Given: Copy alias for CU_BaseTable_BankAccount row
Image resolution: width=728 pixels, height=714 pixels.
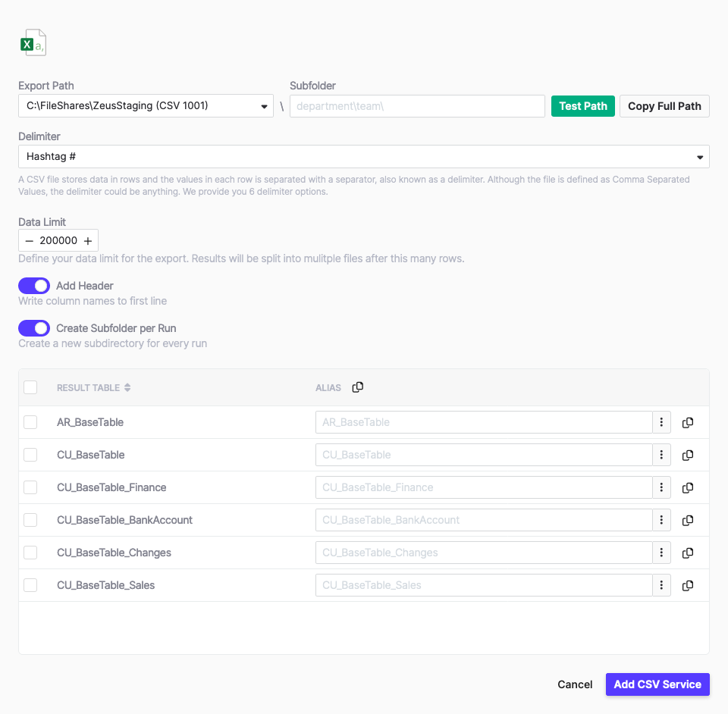Looking at the screenshot, I should [688, 520].
